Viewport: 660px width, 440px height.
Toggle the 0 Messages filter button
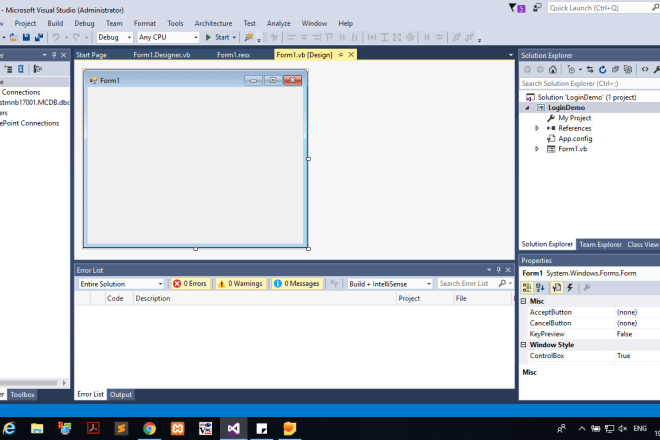coord(297,284)
